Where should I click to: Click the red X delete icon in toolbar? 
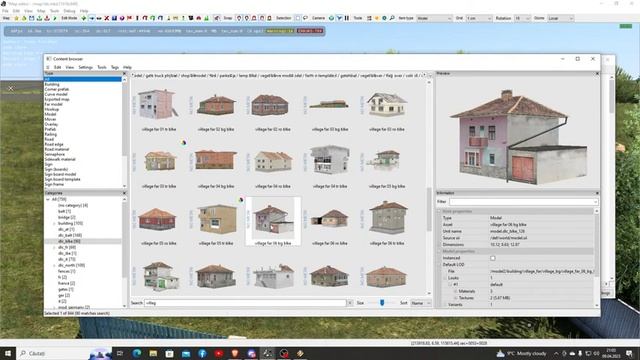[x=107, y=18]
